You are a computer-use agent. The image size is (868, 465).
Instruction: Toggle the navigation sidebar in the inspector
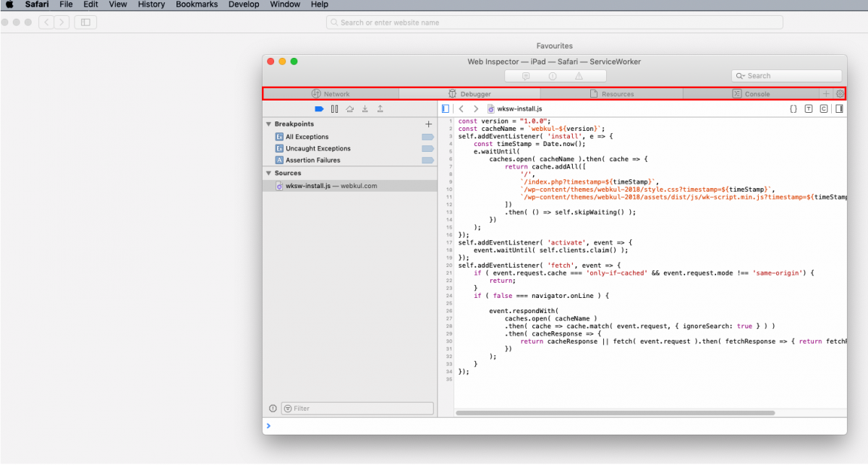tap(446, 109)
